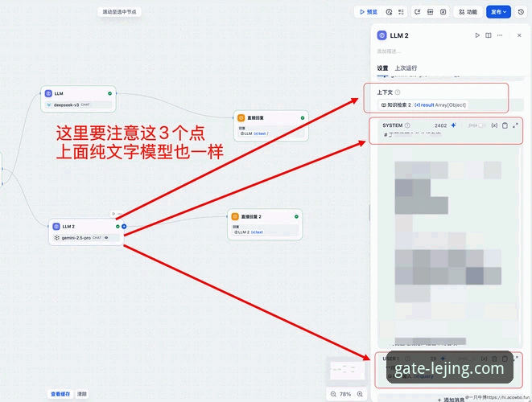Switch to the 设置 tab
This screenshot has height=402, width=532.
(x=382, y=68)
